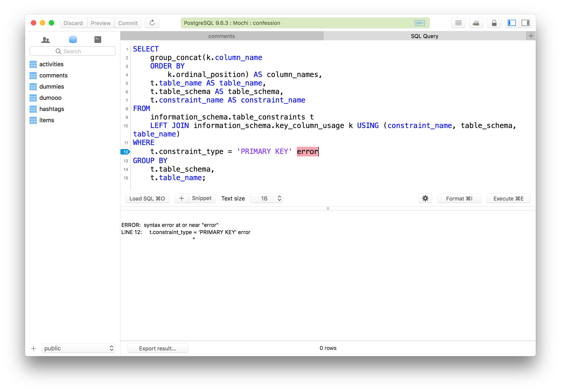Click dummies table icon

[x=33, y=87]
